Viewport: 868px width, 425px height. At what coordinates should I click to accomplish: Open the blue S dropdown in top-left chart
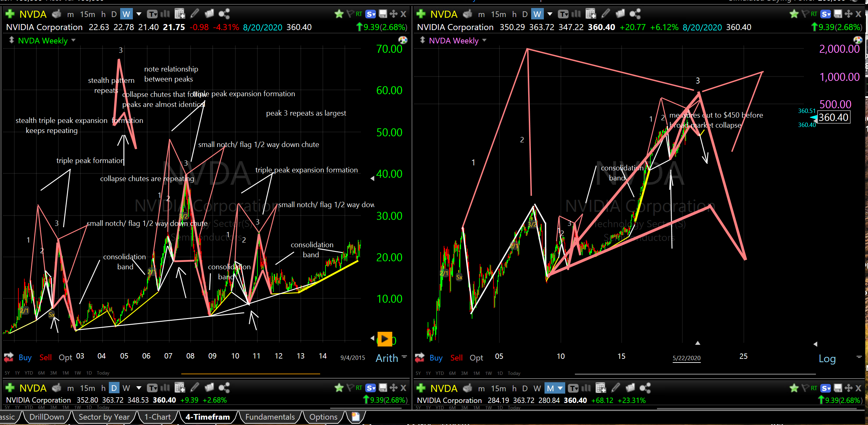[371, 14]
